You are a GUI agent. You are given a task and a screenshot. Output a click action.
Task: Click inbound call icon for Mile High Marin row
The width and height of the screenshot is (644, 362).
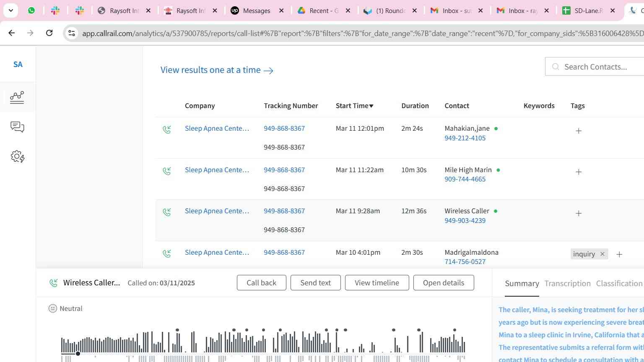point(167,171)
